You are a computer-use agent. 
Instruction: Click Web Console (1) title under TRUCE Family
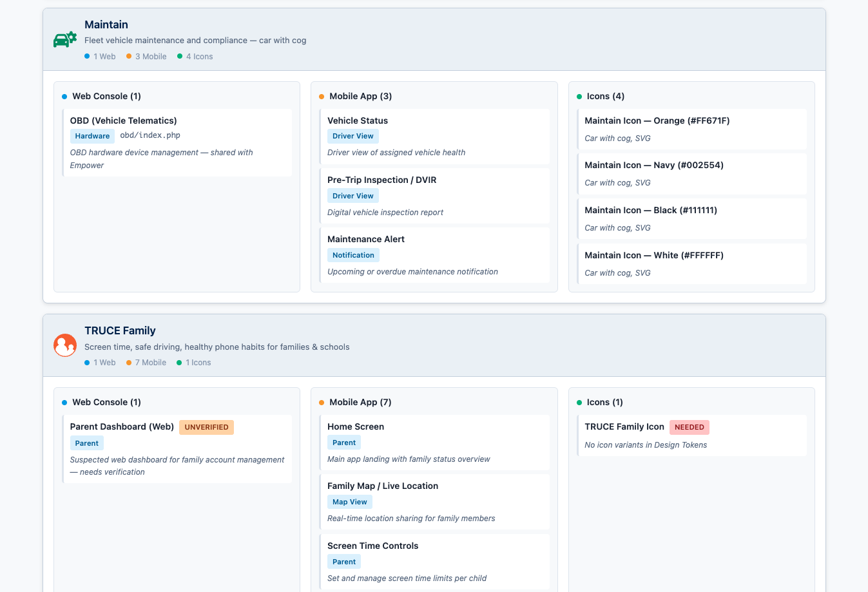click(106, 402)
